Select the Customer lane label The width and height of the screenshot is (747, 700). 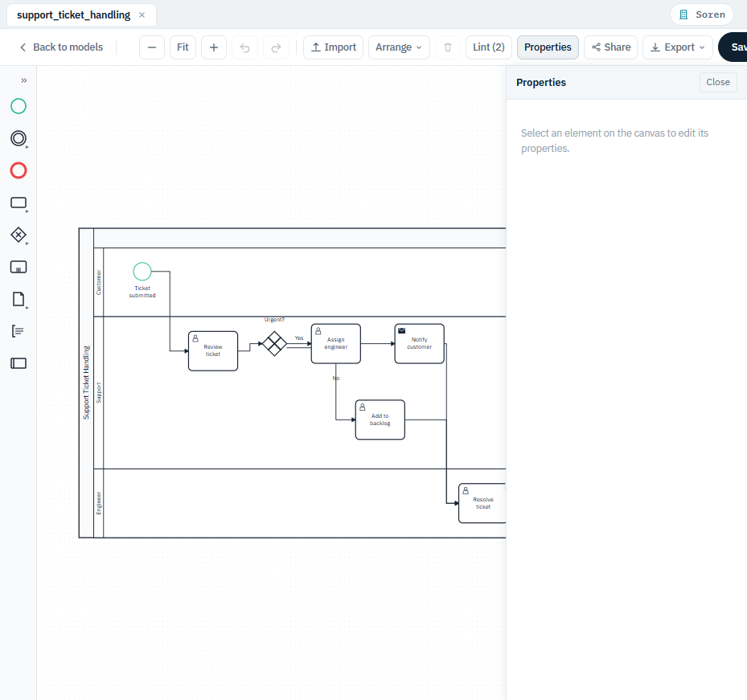[99, 282]
